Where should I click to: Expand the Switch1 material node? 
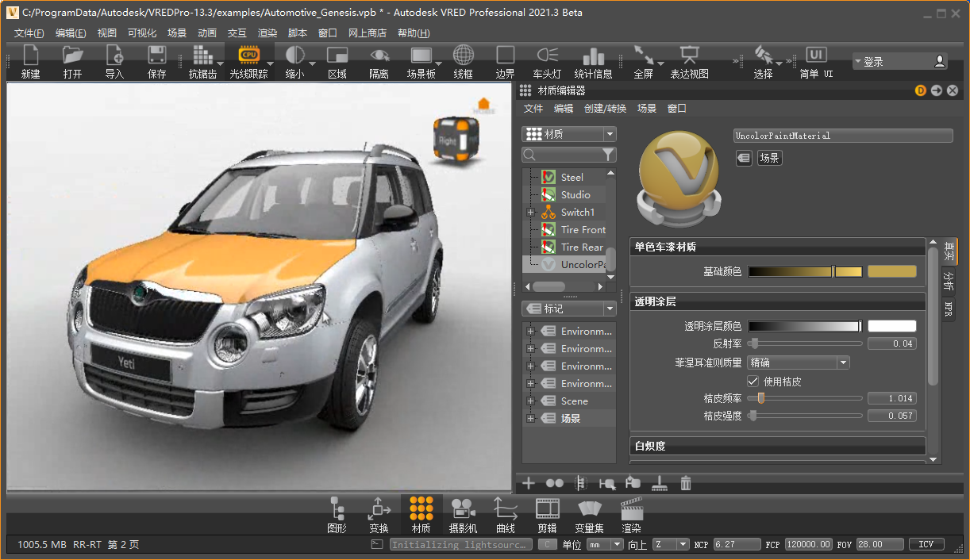point(530,213)
